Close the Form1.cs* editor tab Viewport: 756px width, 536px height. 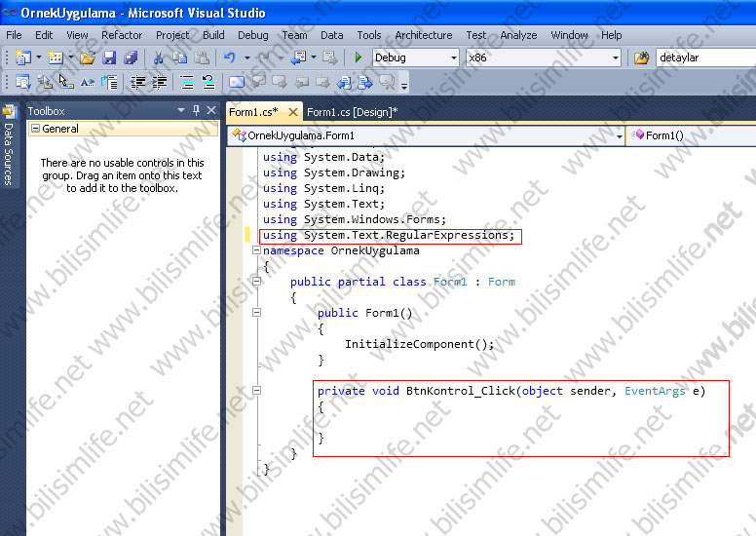tap(292, 112)
